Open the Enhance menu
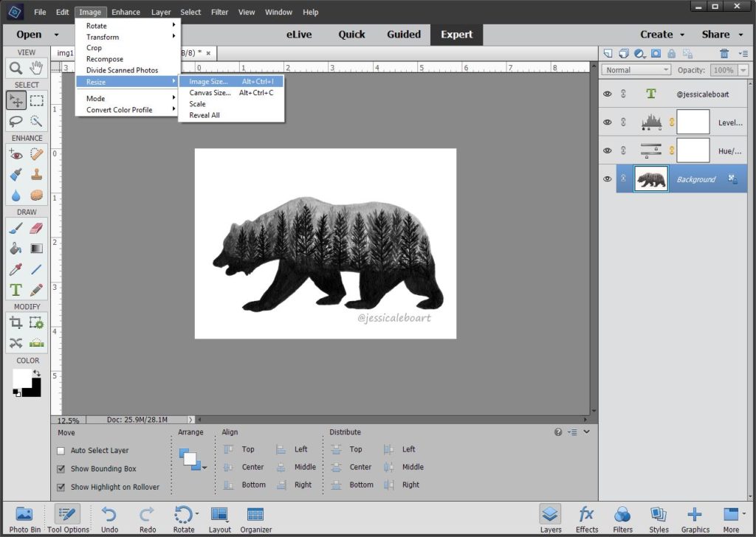The width and height of the screenshot is (756, 537). (126, 12)
